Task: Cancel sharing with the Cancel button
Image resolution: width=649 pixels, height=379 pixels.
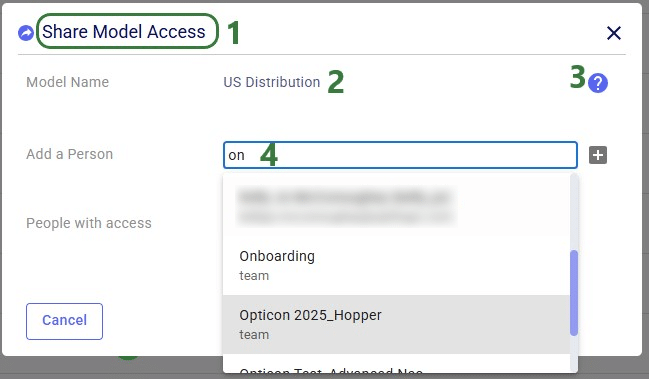Action: point(65,321)
